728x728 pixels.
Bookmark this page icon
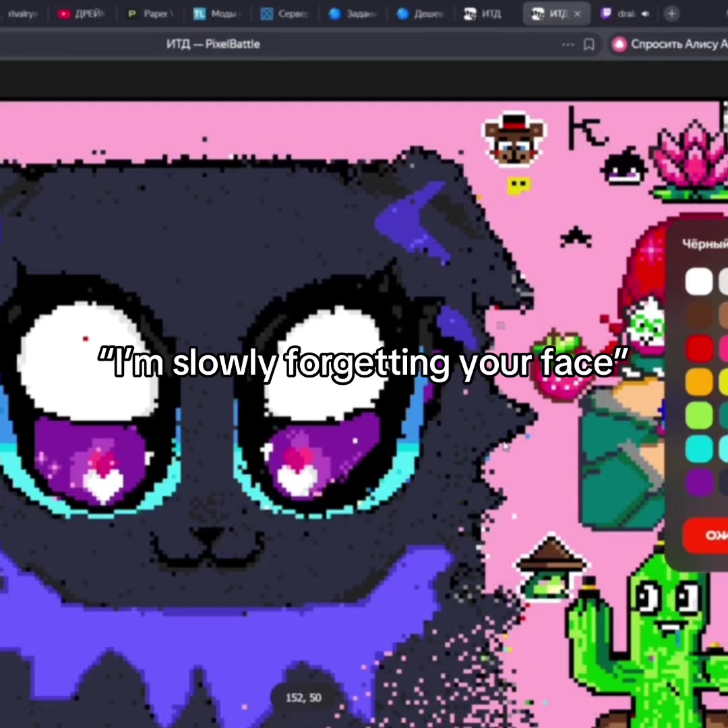point(588,44)
